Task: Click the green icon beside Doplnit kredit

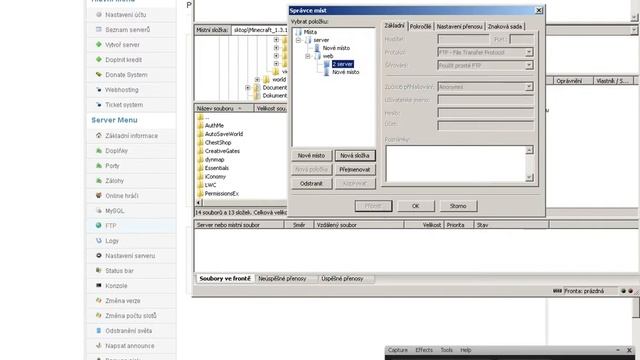Action: tap(99, 60)
